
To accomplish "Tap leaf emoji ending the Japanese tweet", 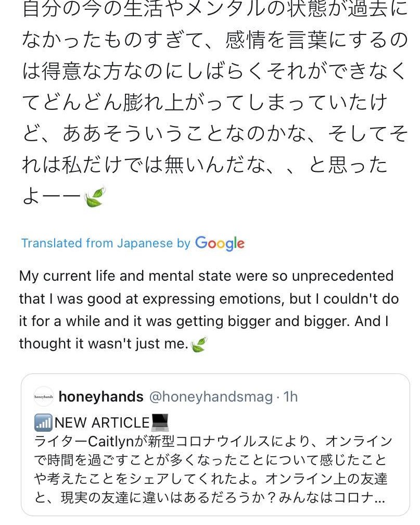I will pos(95,197).
